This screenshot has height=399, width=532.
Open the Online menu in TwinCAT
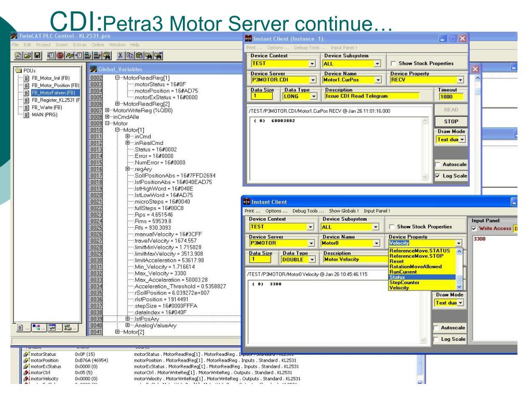pos(97,45)
